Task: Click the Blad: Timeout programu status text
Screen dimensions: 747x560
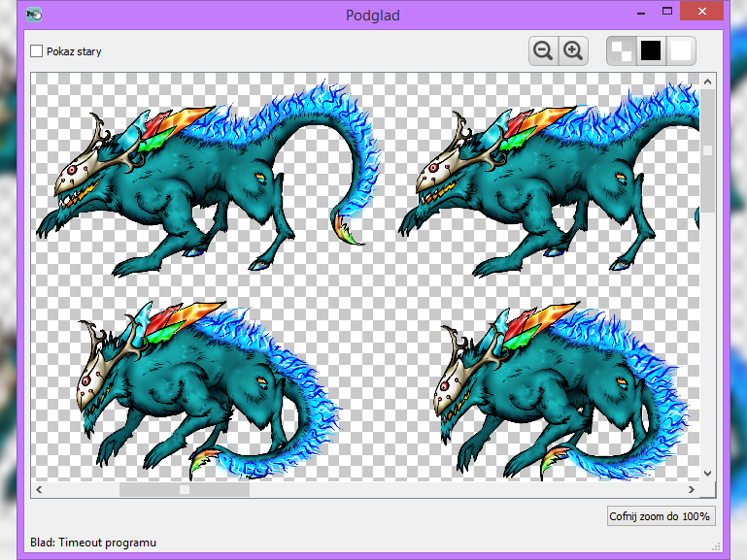Action: click(93, 543)
